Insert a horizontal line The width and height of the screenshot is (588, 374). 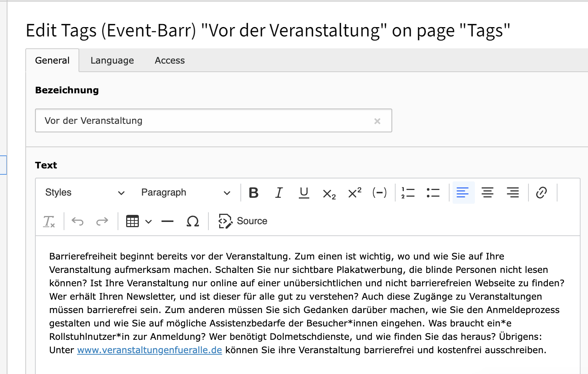tap(167, 221)
